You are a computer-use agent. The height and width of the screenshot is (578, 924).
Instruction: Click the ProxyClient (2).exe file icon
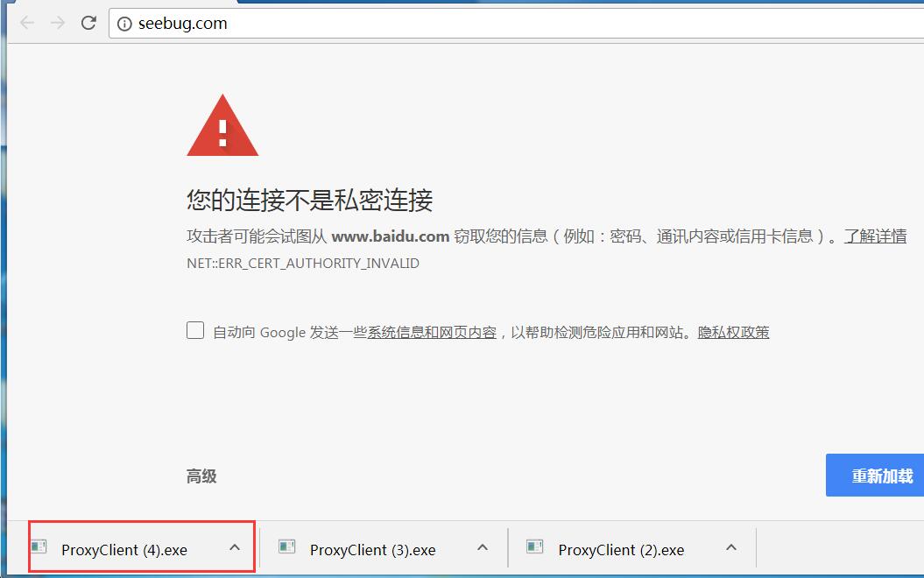(534, 547)
